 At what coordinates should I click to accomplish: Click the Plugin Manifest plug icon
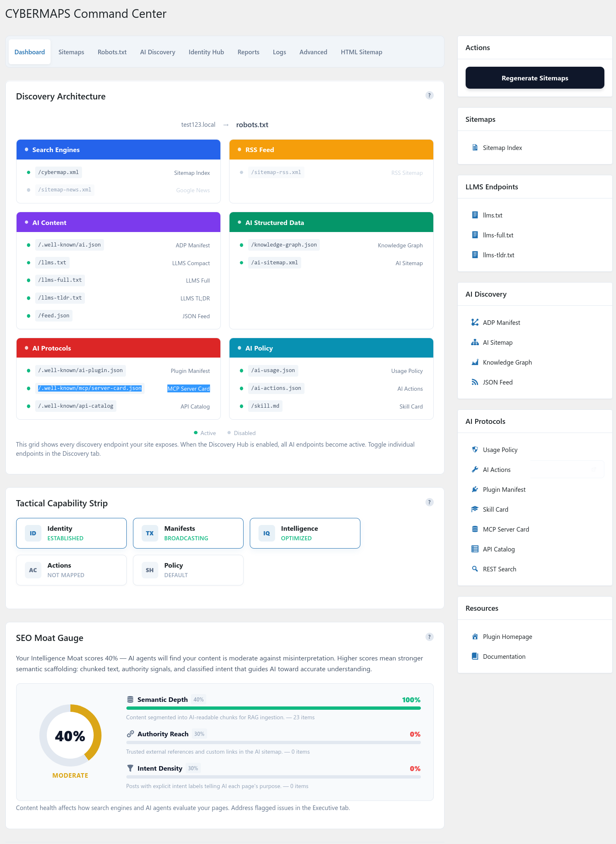475,489
